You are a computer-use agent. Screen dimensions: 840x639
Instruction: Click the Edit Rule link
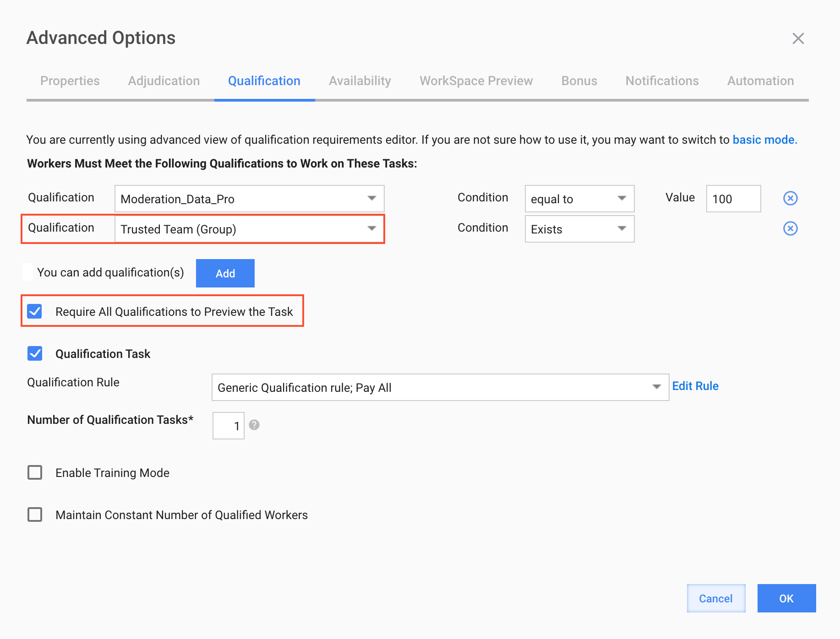695,386
